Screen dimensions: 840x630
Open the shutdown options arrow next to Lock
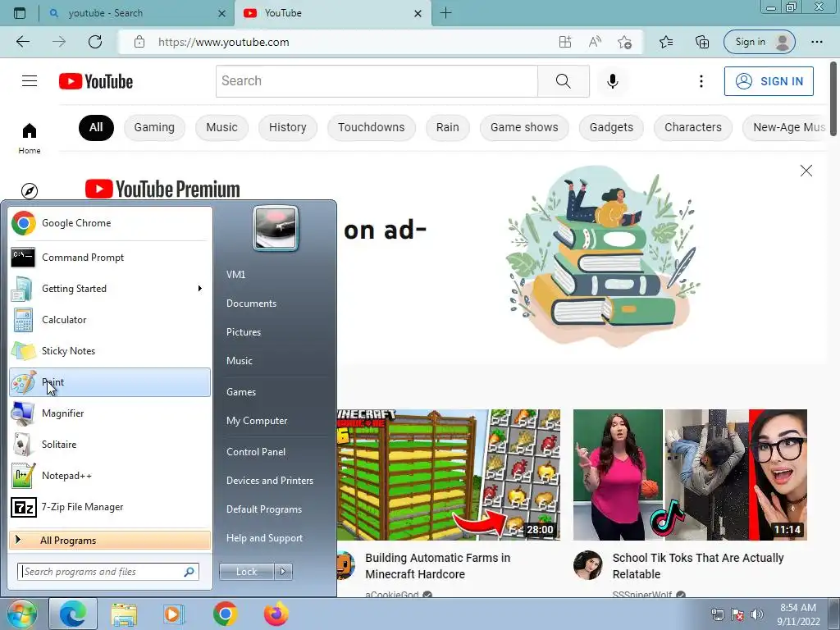283,572
